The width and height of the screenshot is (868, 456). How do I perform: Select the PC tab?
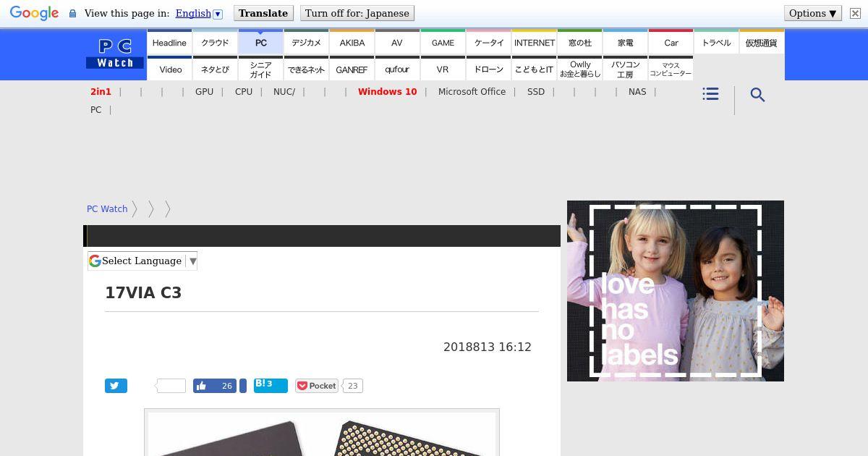coord(260,42)
